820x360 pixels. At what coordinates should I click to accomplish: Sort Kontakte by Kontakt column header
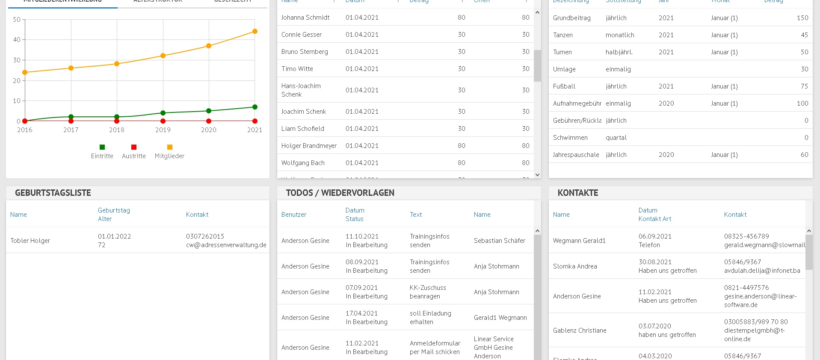pos(735,215)
